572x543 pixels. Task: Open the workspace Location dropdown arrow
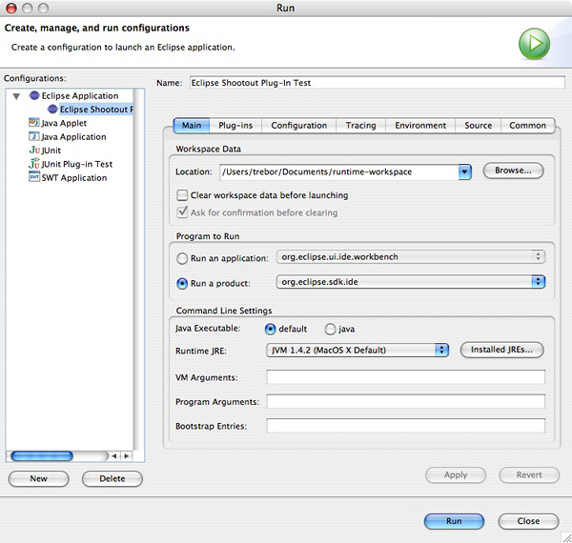(464, 172)
